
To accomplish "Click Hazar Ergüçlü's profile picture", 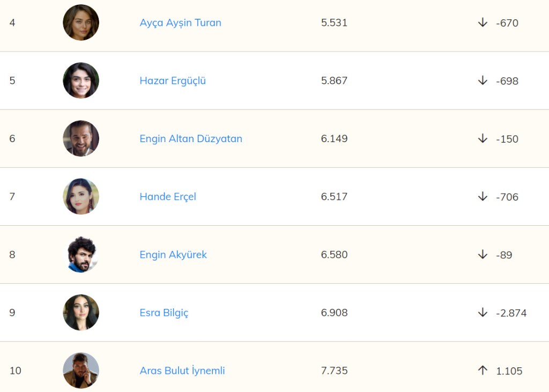I will [81, 80].
